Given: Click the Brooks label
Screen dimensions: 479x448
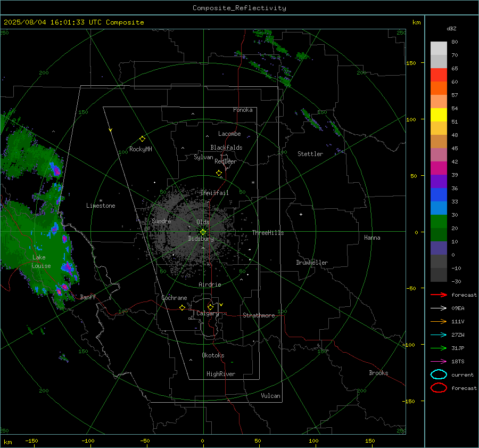Looking at the screenshot, I should click(x=378, y=373).
